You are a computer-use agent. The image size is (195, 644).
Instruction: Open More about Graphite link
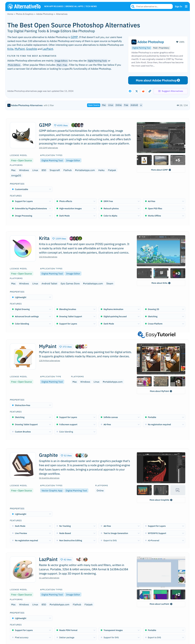[161, 500]
